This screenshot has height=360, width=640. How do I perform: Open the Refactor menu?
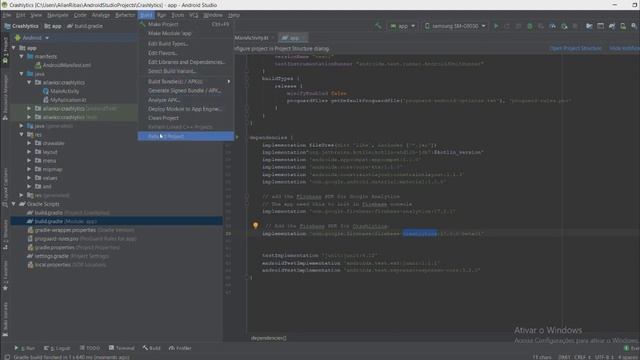point(125,15)
